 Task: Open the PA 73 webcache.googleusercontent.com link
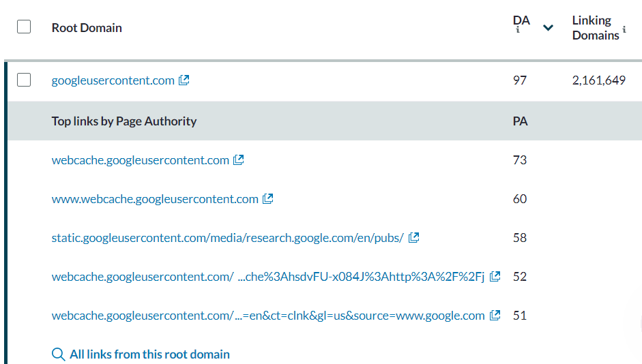tap(140, 160)
